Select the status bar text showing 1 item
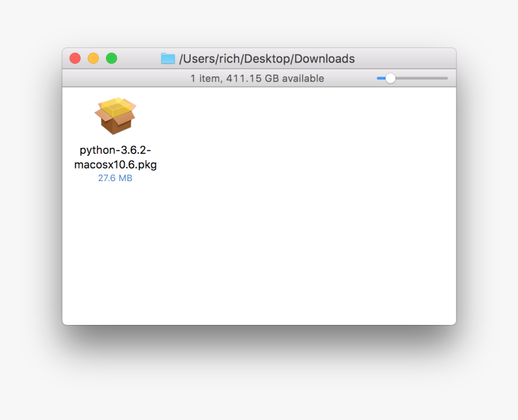Image resolution: width=518 pixels, height=420 pixels. pyautogui.click(x=206, y=78)
